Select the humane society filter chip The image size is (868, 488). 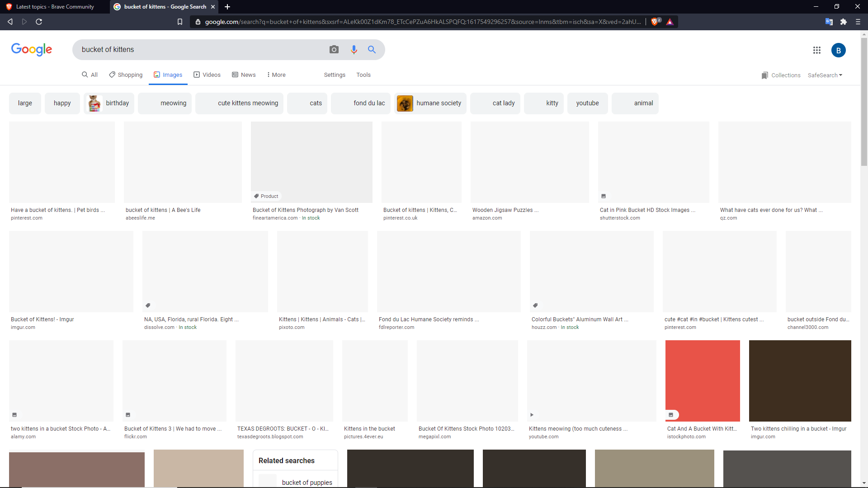coord(430,103)
